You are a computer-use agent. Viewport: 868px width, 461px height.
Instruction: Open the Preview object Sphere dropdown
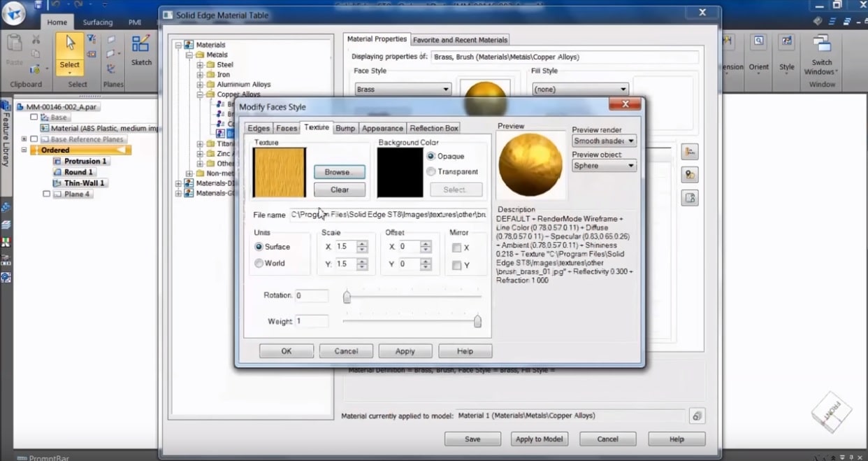tap(604, 166)
